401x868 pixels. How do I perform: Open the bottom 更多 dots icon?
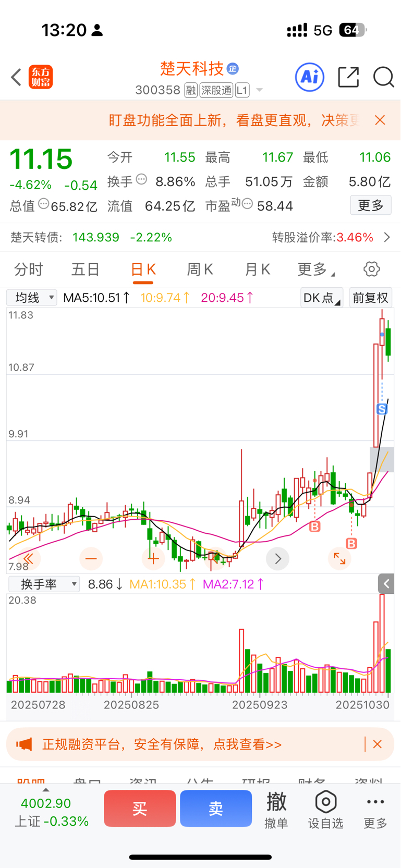[x=375, y=810]
